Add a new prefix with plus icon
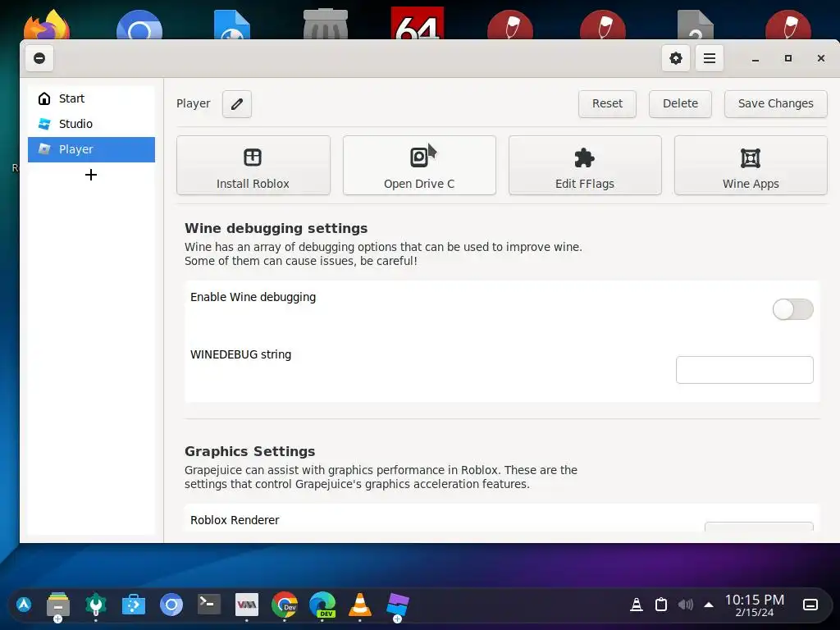Image resolution: width=840 pixels, height=630 pixels. 91,175
